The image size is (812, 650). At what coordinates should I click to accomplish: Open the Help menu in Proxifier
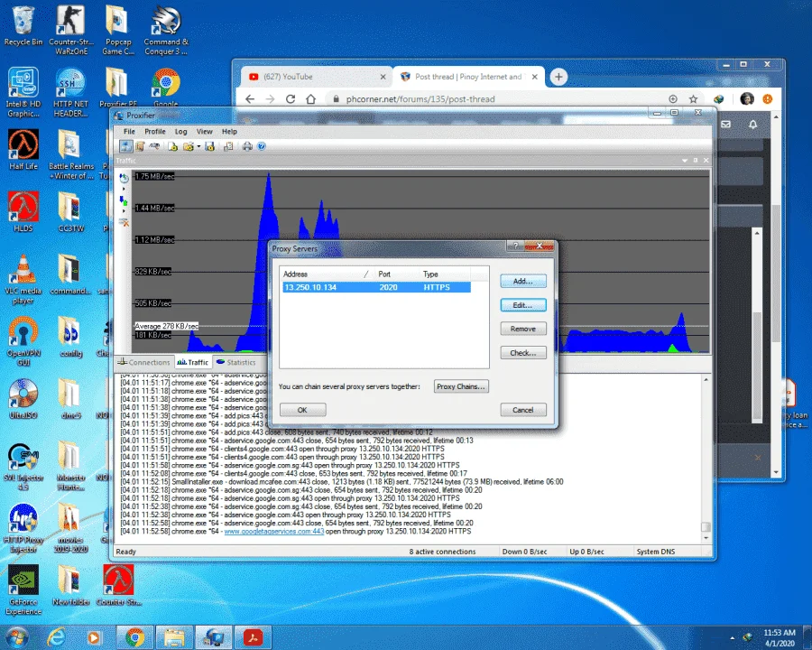point(229,132)
